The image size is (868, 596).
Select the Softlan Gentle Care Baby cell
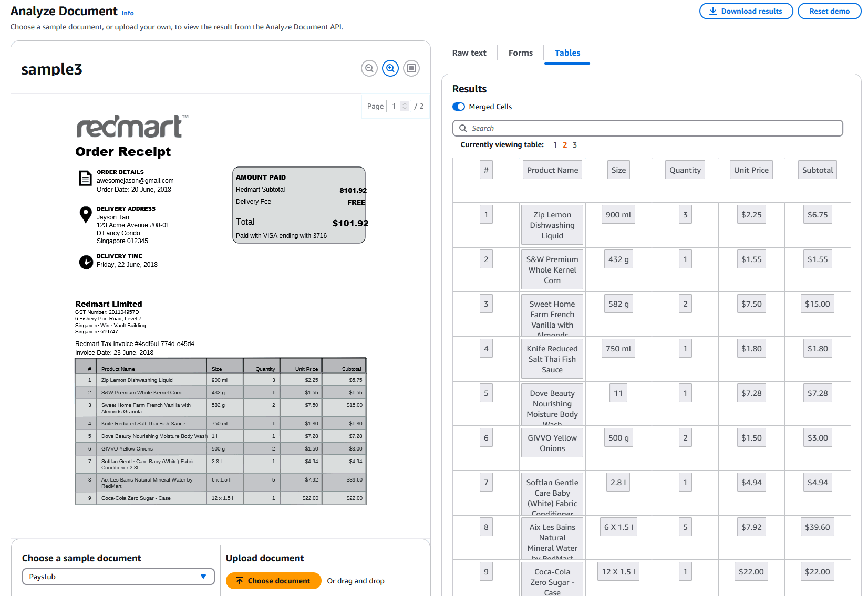click(552, 494)
